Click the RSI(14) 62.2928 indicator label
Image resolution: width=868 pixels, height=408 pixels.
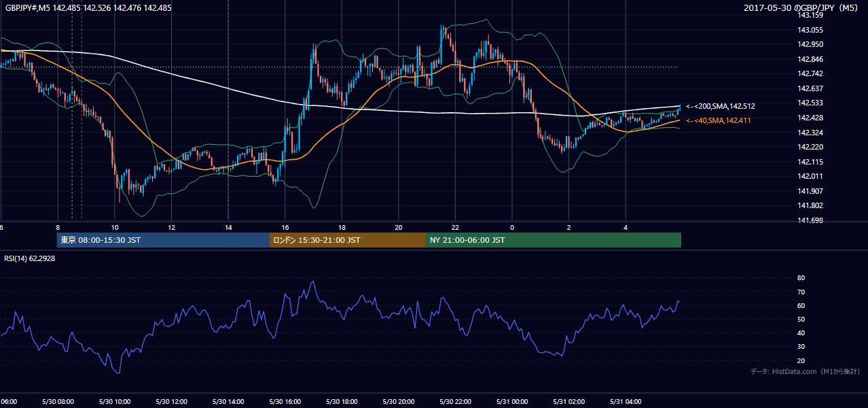[30, 258]
